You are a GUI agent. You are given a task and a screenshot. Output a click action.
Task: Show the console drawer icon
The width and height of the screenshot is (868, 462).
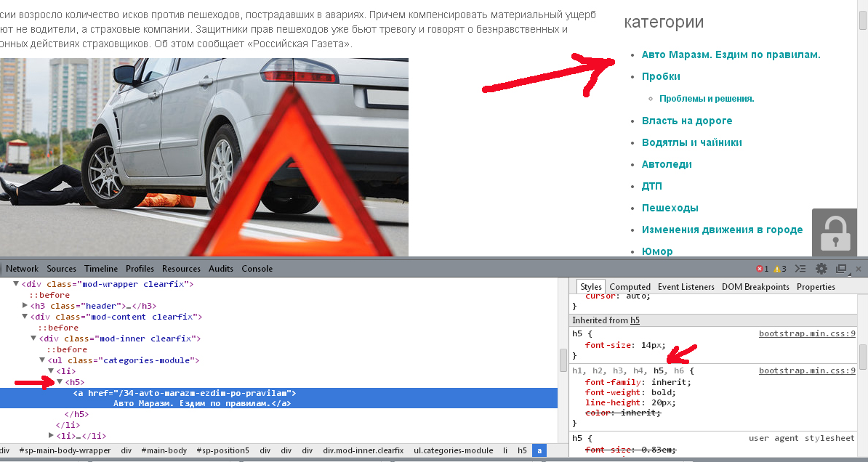point(800,269)
